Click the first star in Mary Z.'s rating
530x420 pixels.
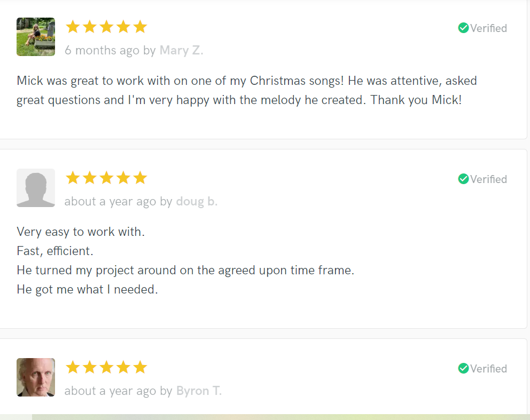pyautogui.click(x=73, y=27)
